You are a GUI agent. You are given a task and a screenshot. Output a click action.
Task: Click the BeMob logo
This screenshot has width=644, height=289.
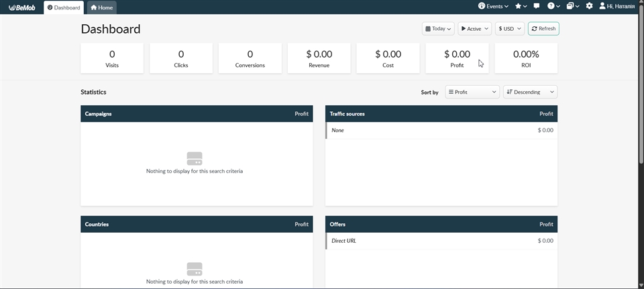click(21, 7)
